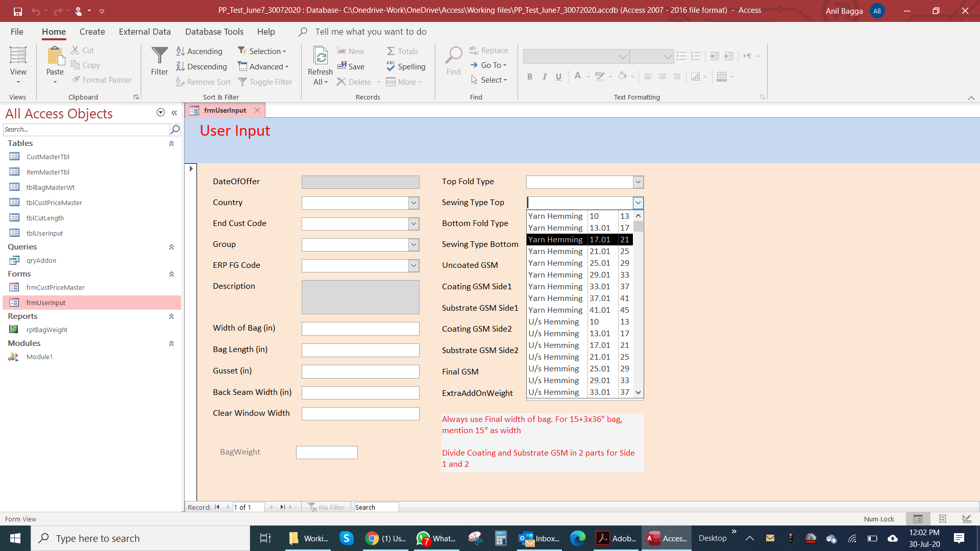Open the Database Tools ribbon tab
This screenshot has width=980, height=551.
coord(214,32)
